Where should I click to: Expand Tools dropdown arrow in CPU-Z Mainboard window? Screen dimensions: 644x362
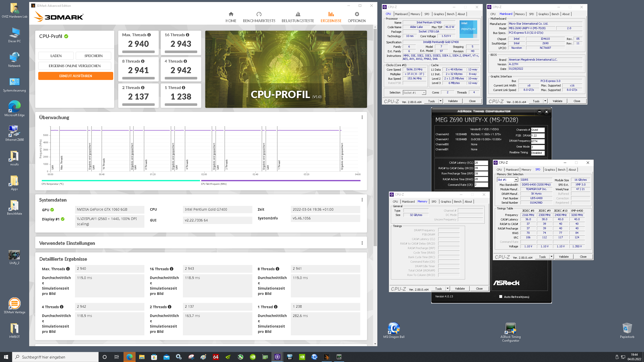(x=545, y=101)
